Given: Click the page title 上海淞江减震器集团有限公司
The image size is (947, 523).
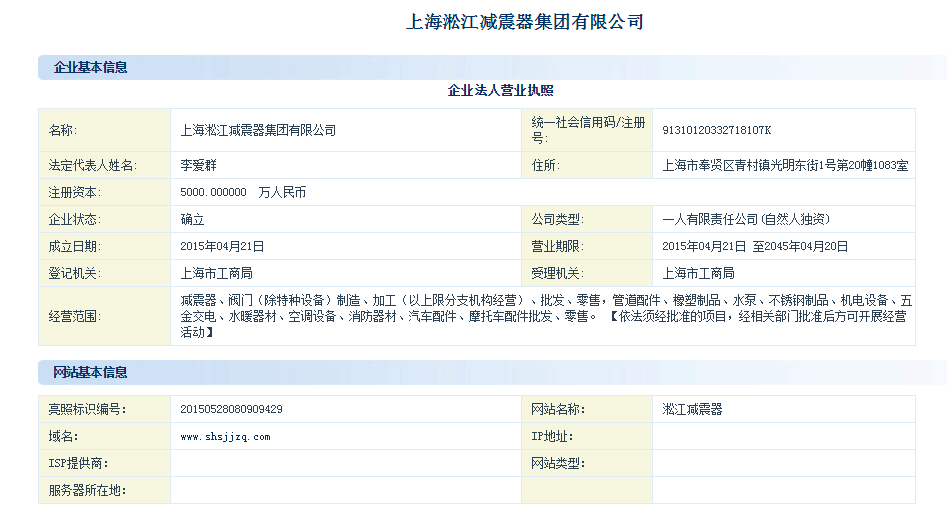Looking at the screenshot, I should [524, 22].
